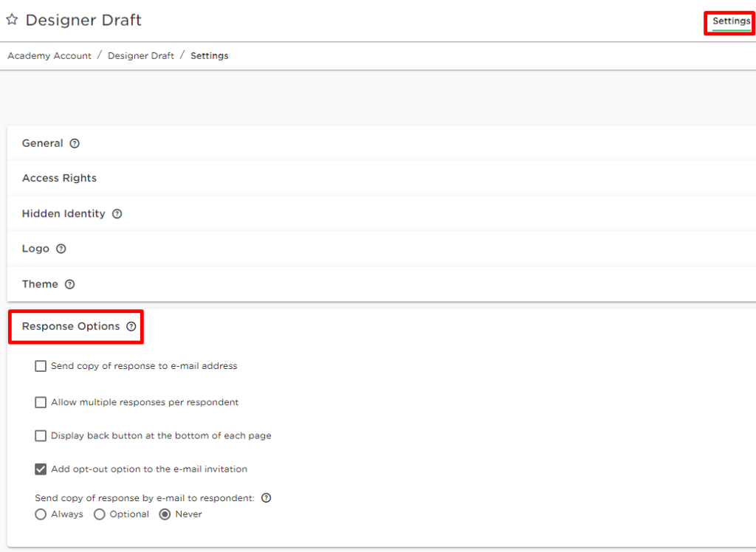Enable Send copy of response to e-mail address
This screenshot has height=552, width=756.
click(x=41, y=366)
